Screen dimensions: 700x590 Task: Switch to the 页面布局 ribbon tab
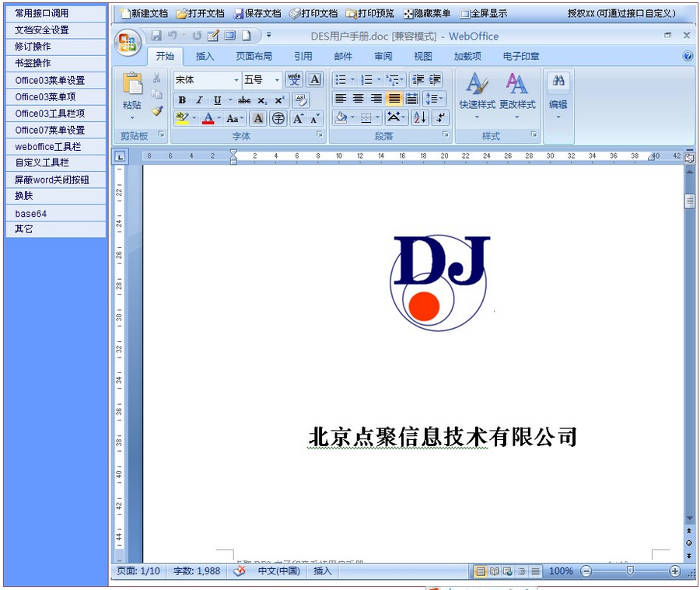click(254, 56)
